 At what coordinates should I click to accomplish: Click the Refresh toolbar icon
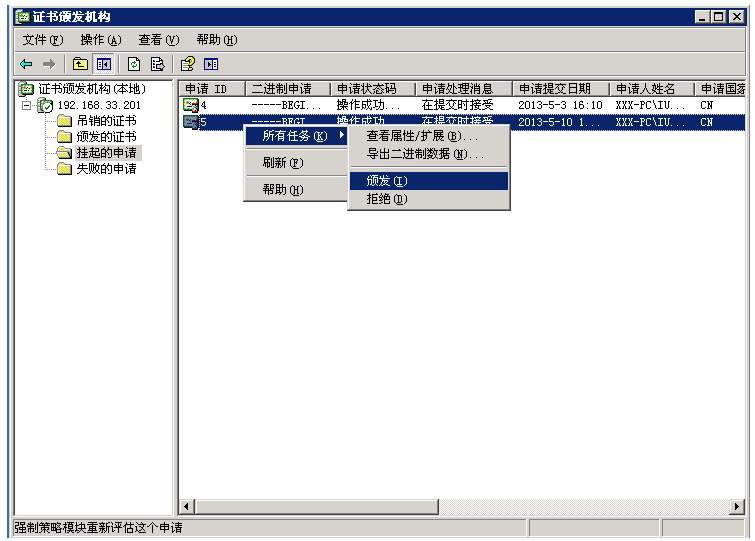[134, 64]
